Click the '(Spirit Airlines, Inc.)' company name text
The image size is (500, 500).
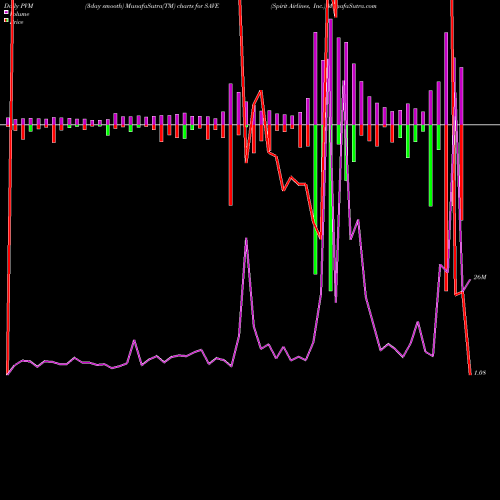click(297, 6)
